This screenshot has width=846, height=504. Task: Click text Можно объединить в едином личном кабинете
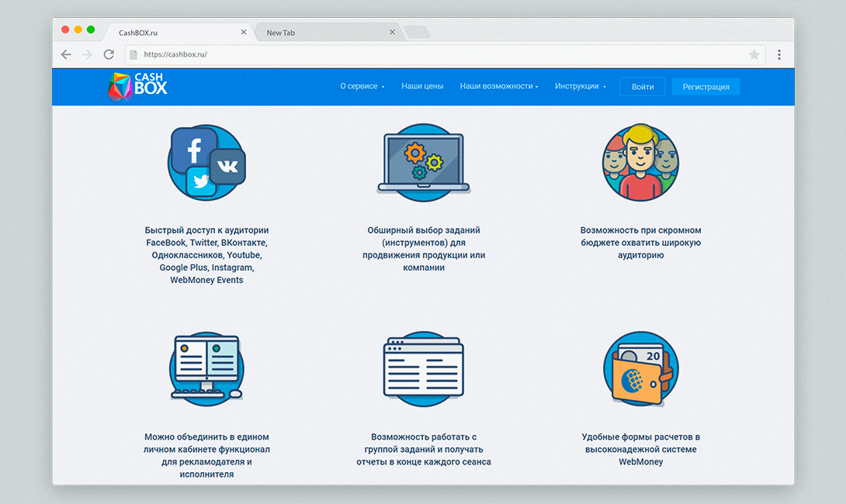[x=206, y=443]
